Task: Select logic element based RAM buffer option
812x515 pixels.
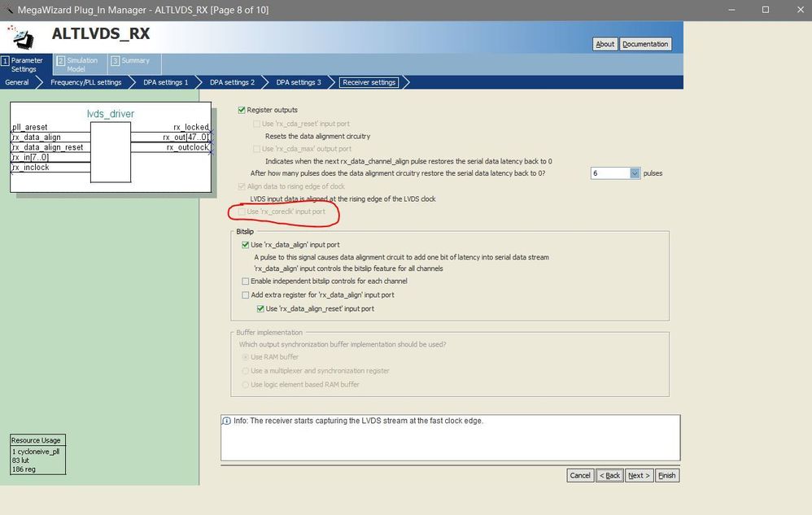Action: [246, 385]
